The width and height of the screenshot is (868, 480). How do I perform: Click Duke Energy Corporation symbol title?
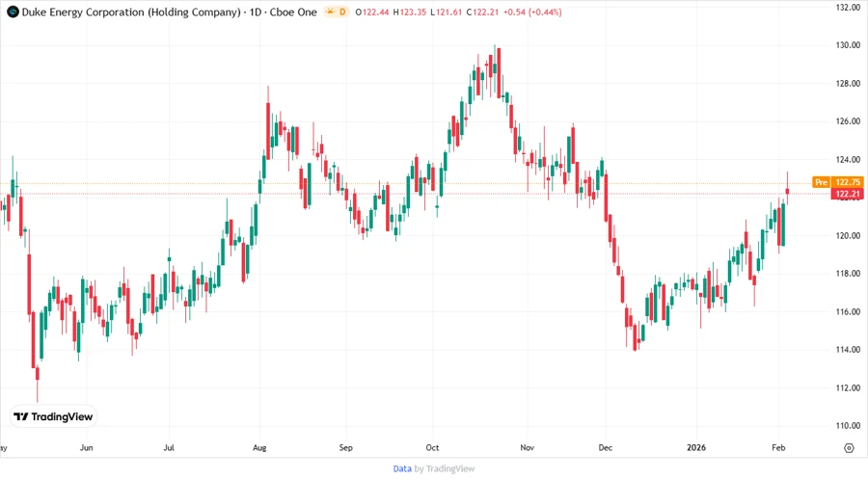coord(130,12)
